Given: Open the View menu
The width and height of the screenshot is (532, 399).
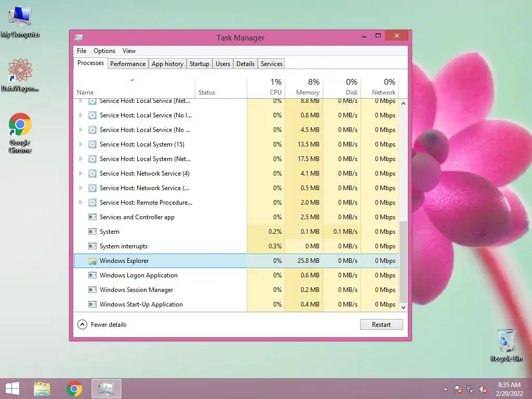Looking at the screenshot, I should click(x=129, y=51).
